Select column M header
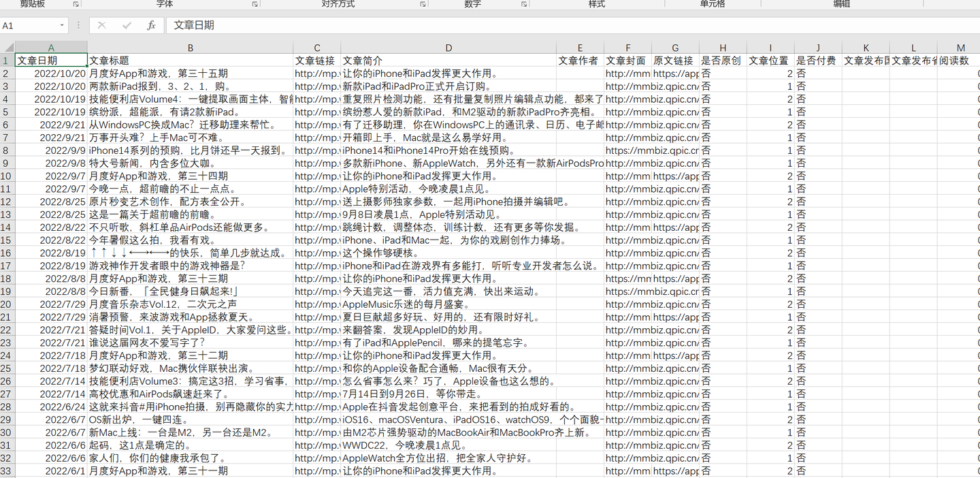 (x=959, y=48)
